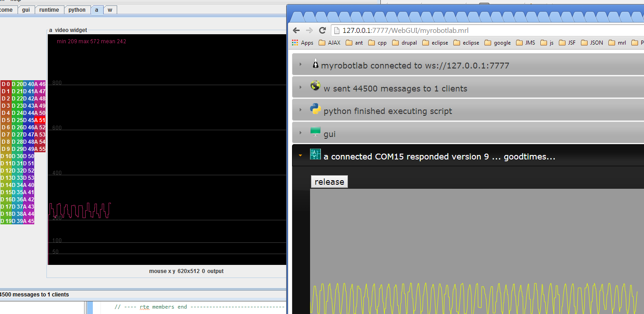This screenshot has width=644, height=314.
Task: Click the python service logo icon
Action: click(x=315, y=109)
